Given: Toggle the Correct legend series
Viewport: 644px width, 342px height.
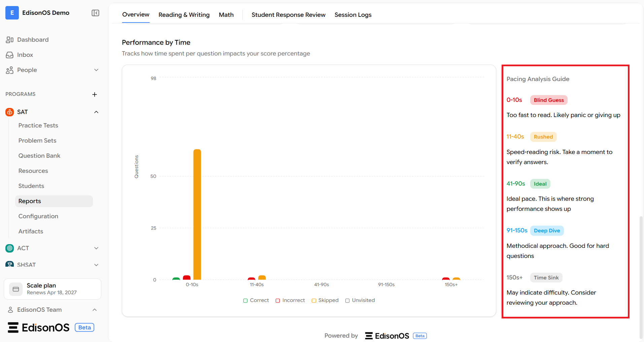Looking at the screenshot, I should point(256,300).
